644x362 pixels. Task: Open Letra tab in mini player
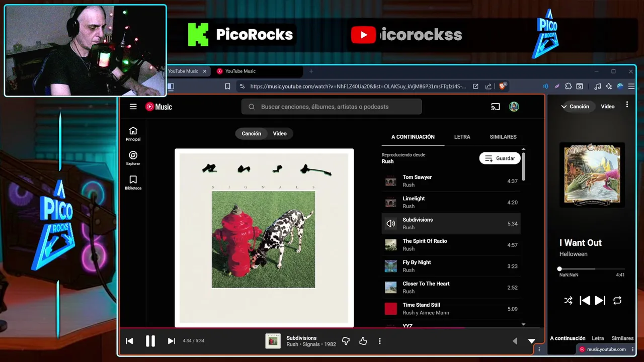[x=598, y=338]
